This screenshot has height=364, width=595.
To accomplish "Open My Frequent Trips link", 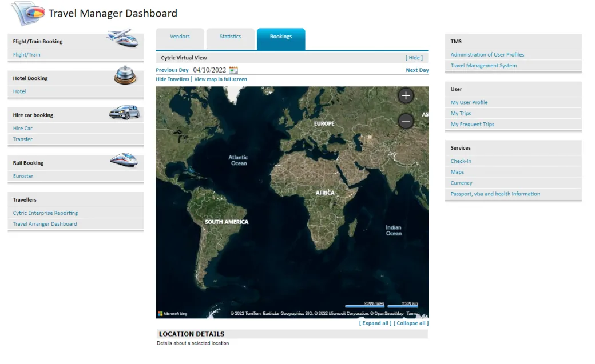I will tap(473, 125).
